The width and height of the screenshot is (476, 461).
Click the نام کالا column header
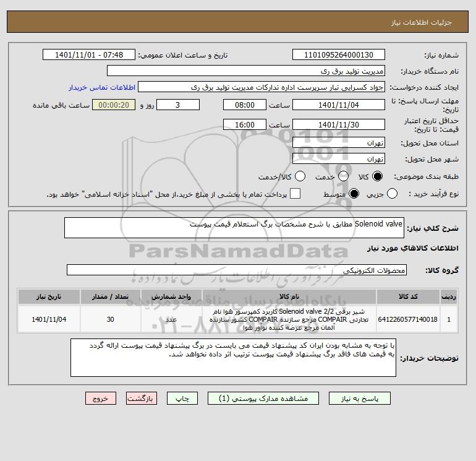click(x=289, y=296)
